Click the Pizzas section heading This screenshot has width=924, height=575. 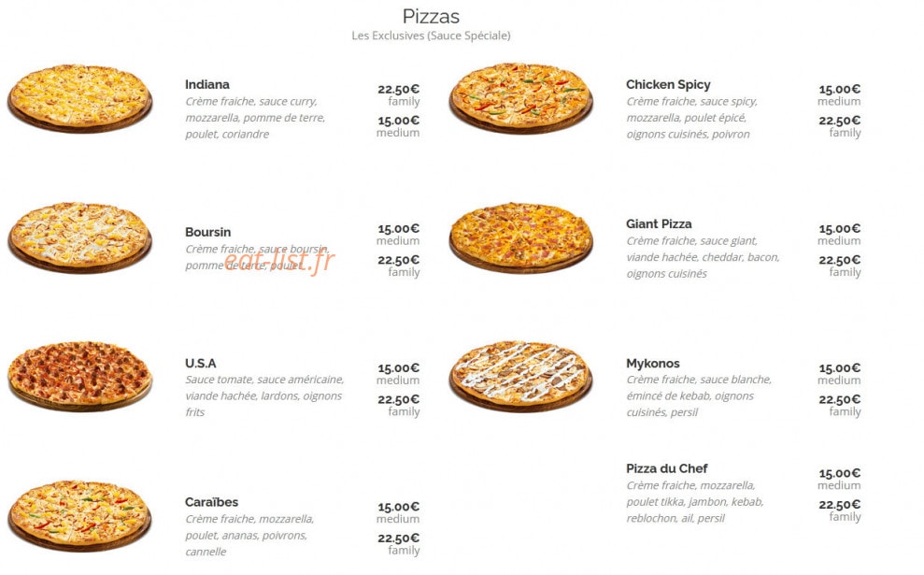click(431, 16)
